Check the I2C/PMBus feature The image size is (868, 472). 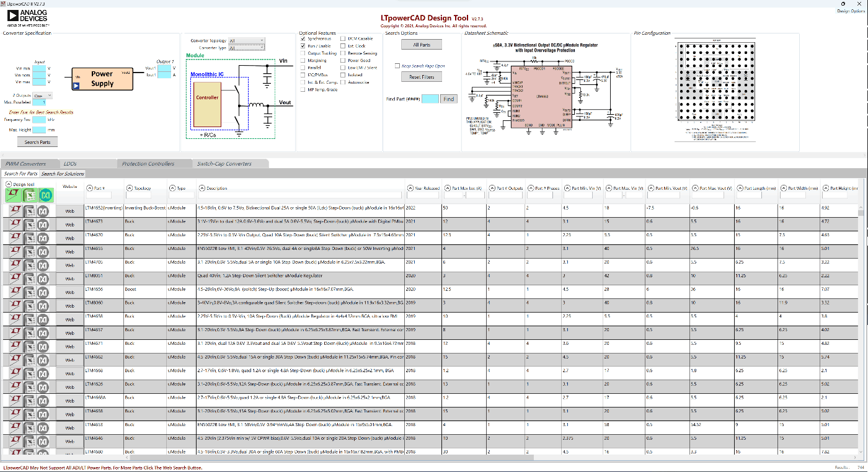tap(303, 75)
